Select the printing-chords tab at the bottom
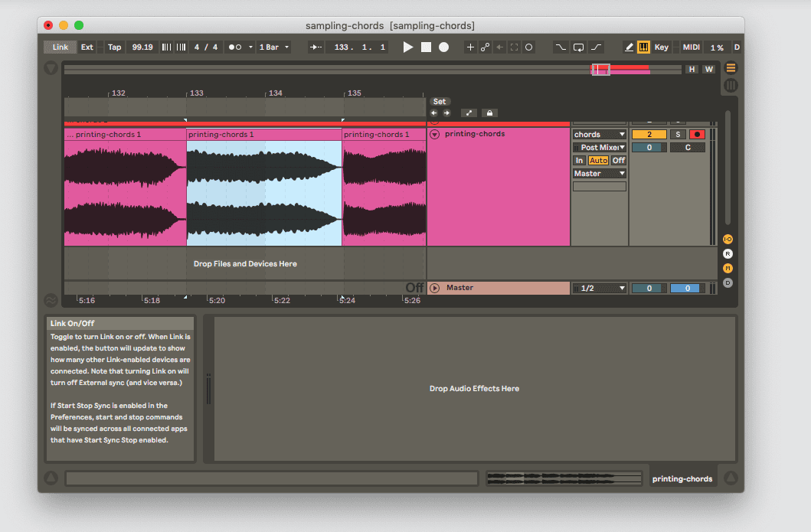 tap(682, 478)
